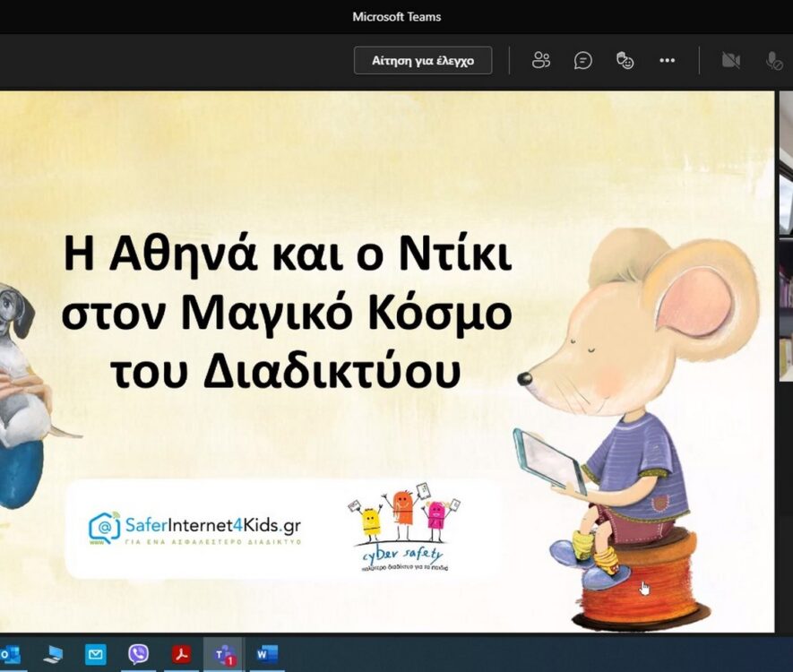This screenshot has height=672, width=793.
Task: Click the mouse character illustration on slide
Action: tap(637, 429)
